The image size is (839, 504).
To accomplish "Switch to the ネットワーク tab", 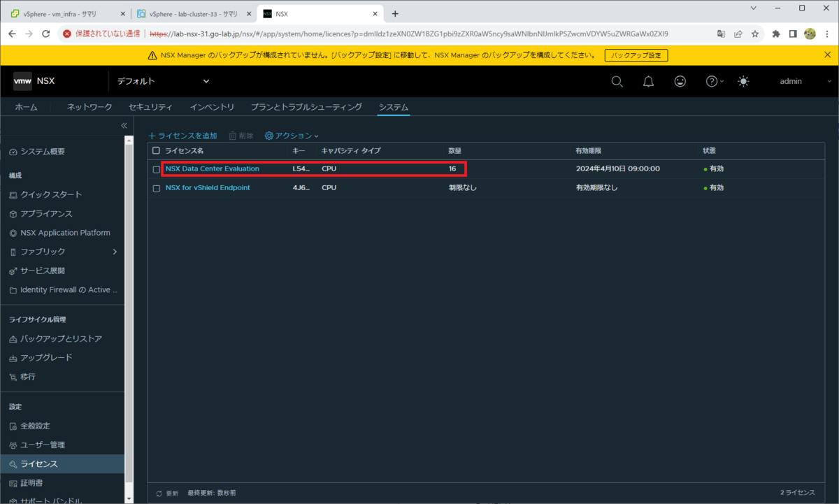I will (89, 107).
